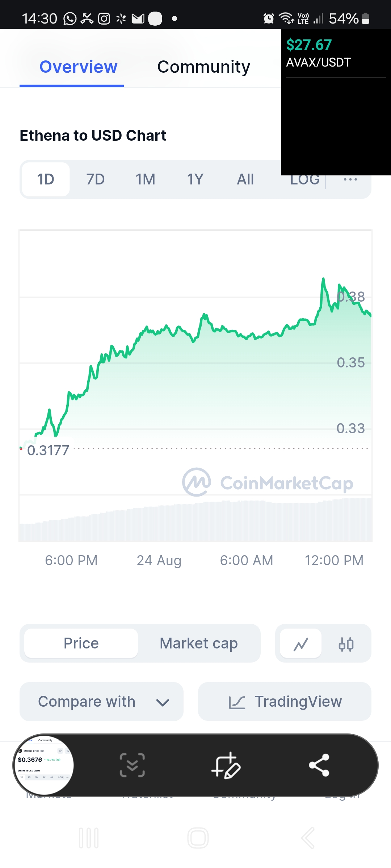391x868 pixels.
Task: Tap the Android back navigation icon
Action: point(308,838)
